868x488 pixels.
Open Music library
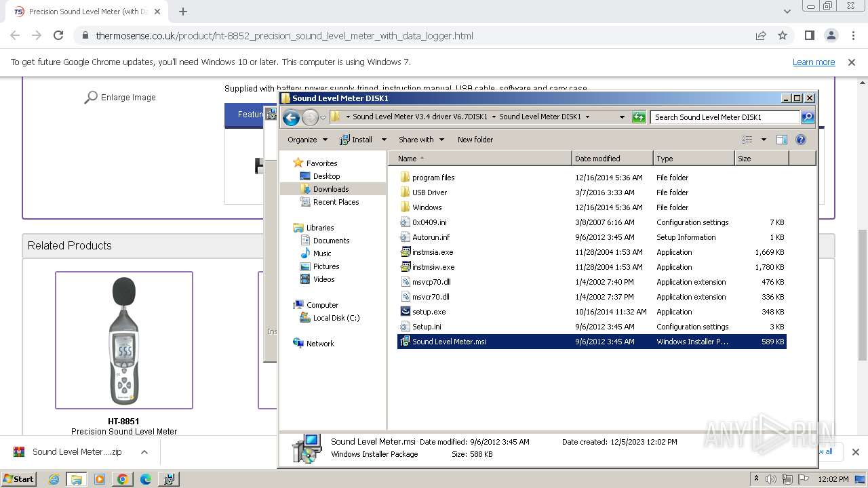[322, 253]
